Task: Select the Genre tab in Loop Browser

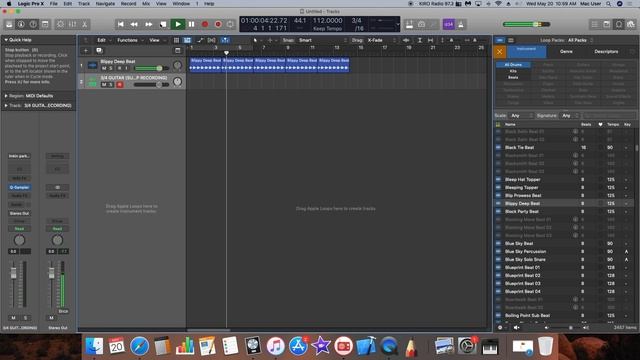Action: click(x=566, y=52)
